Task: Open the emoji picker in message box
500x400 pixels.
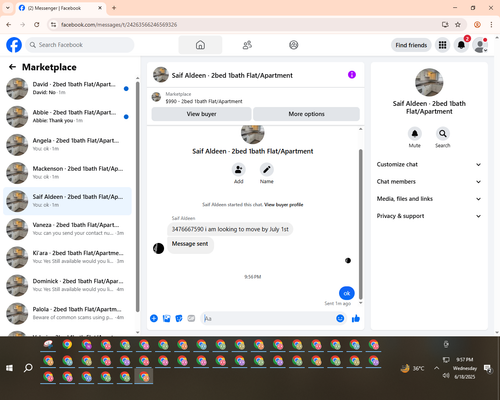Action: [x=340, y=318]
